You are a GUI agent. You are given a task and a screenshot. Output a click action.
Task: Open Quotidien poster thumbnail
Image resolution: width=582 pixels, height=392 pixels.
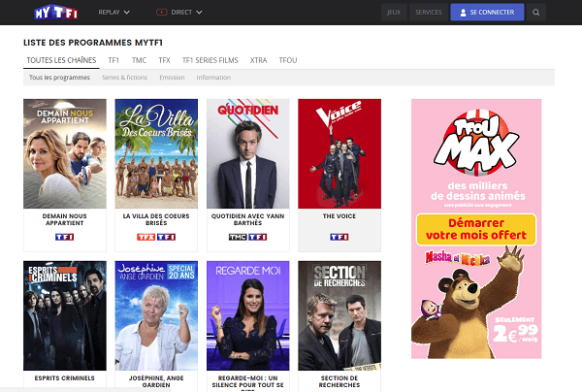point(248,153)
